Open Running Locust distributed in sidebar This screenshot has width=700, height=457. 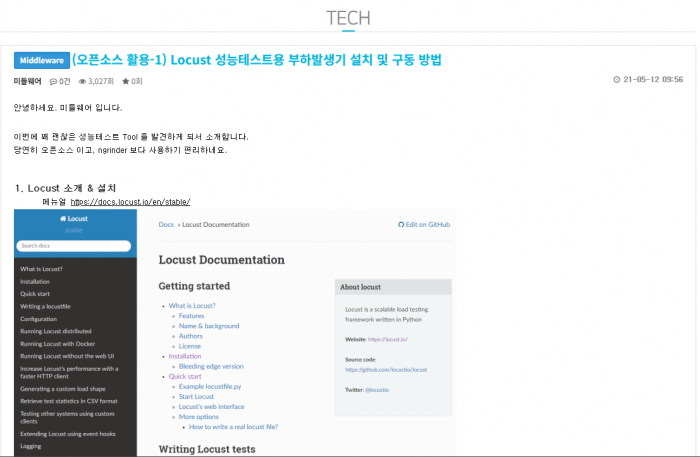56,331
